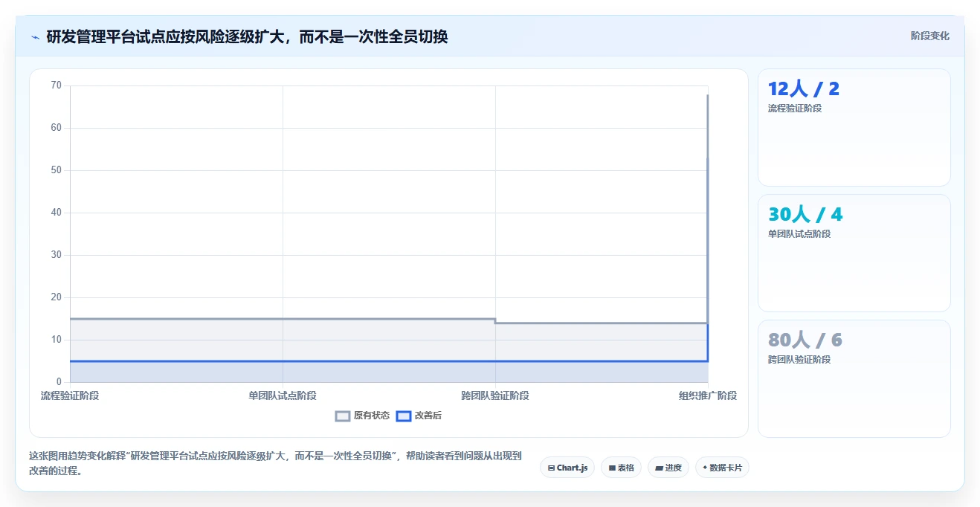Click the 原有状态 gray legend swatch
980x507 pixels.
pyautogui.click(x=342, y=416)
